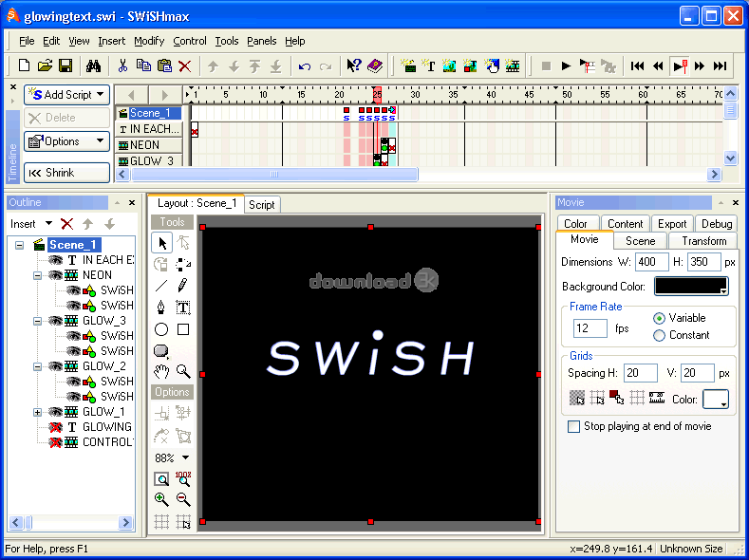Toggle visibility of the GLOW_2 sprite
This screenshot has height=560, width=749.
[55, 366]
